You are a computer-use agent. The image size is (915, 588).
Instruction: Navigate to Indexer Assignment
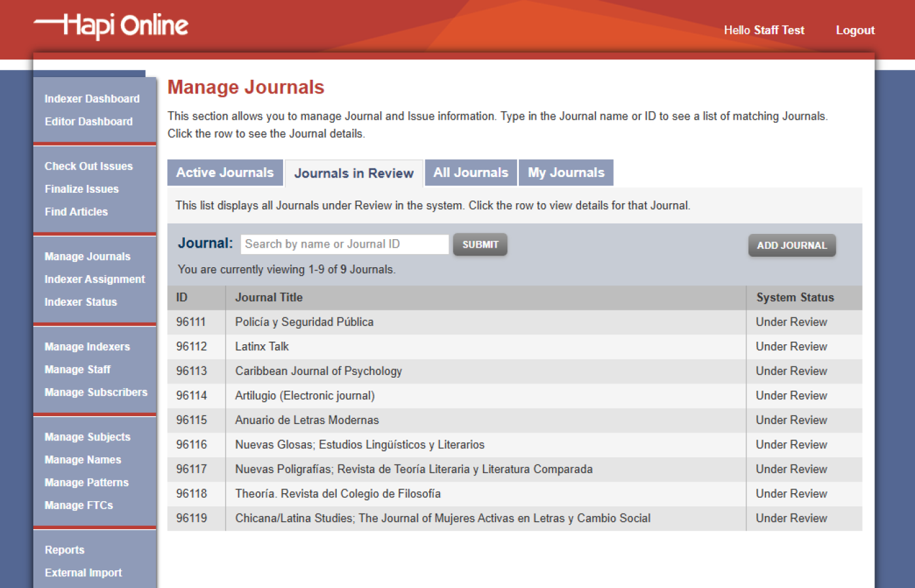94,279
